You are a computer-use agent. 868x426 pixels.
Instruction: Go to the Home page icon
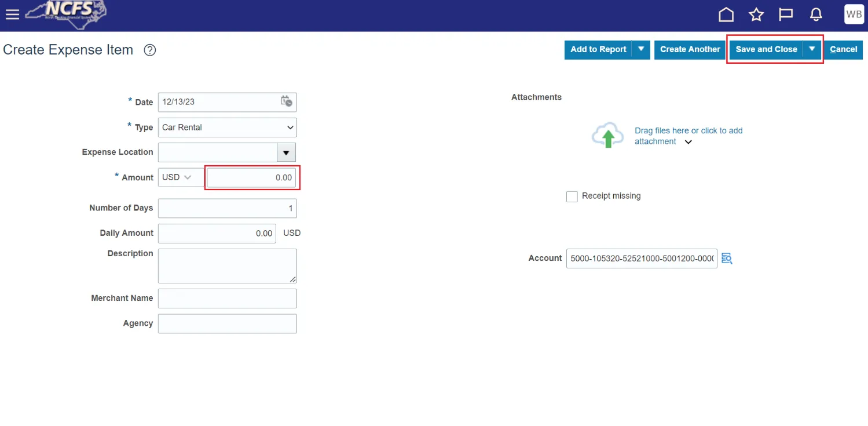[x=726, y=15]
